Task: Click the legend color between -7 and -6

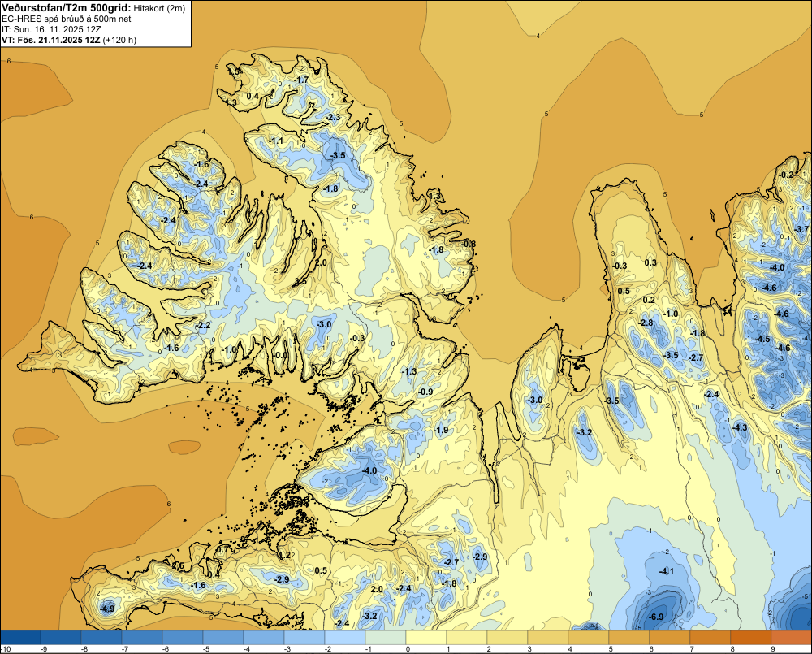Action: click(x=142, y=637)
